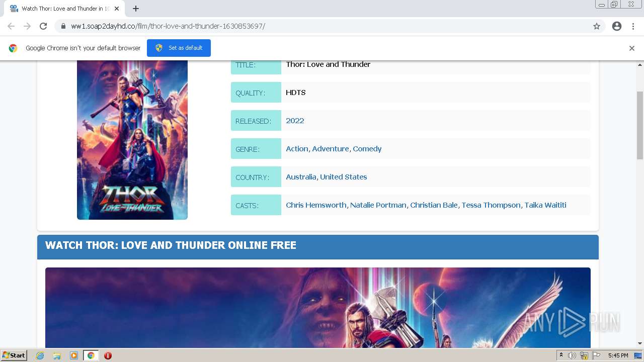Go back with the browser back arrow
The image size is (644, 362).
coord(11,26)
